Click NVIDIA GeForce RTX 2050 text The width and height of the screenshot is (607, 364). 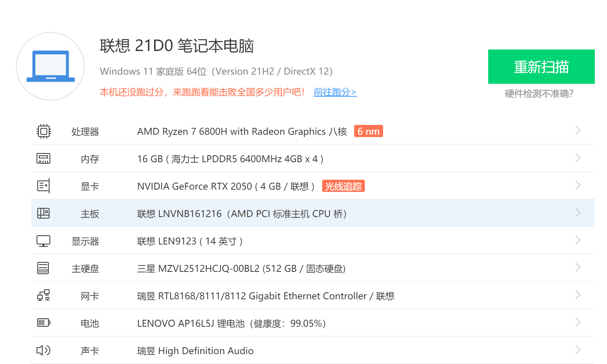pyautogui.click(x=226, y=187)
